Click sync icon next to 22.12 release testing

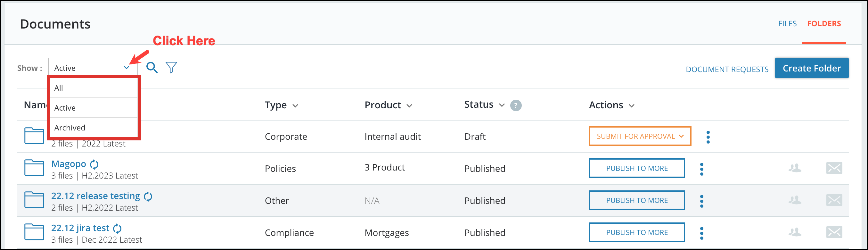[148, 196]
